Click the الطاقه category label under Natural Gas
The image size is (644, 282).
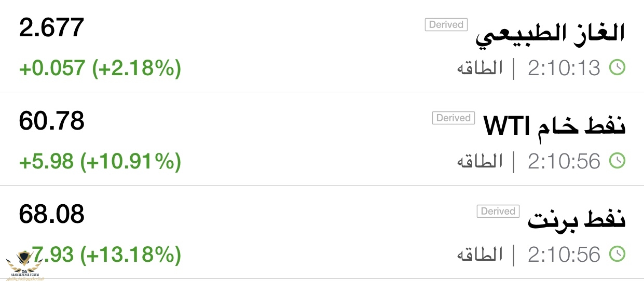(x=479, y=68)
